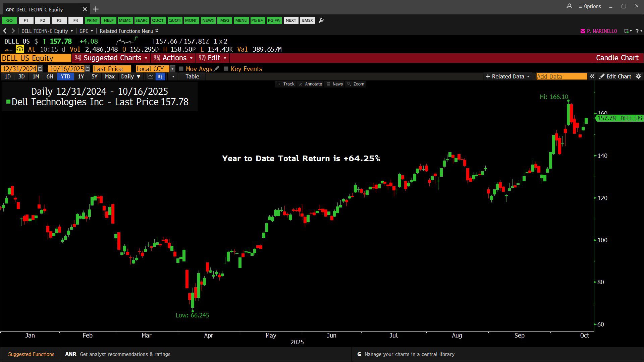Expand the Daily periodicity dropdown
Screen dimensions: 644x362
130,76
